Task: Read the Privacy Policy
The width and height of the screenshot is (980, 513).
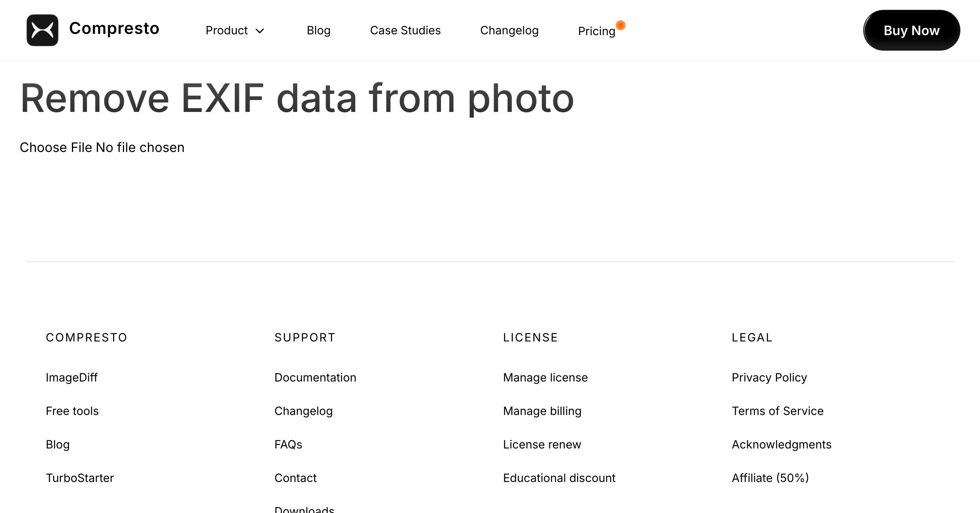Action: [769, 377]
